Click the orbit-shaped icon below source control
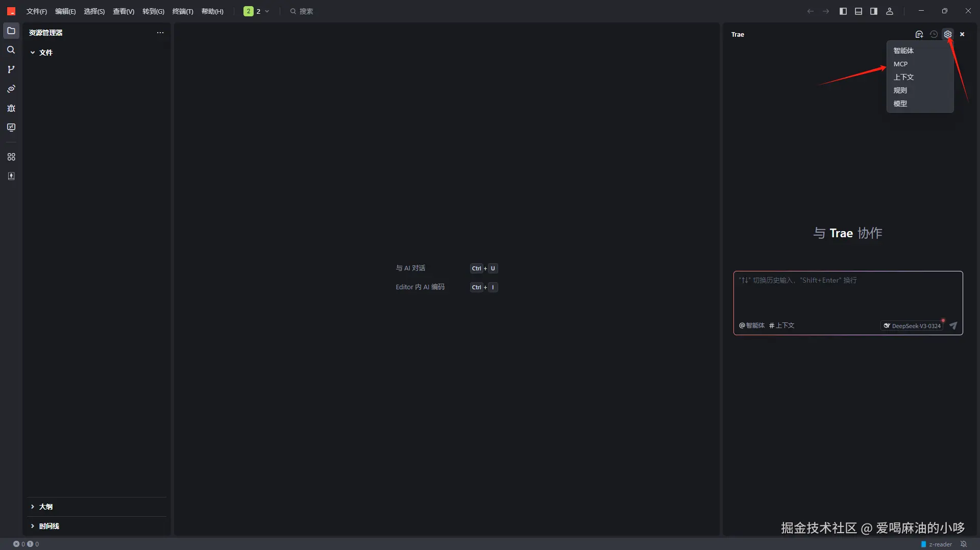The image size is (980, 550). 11,89
